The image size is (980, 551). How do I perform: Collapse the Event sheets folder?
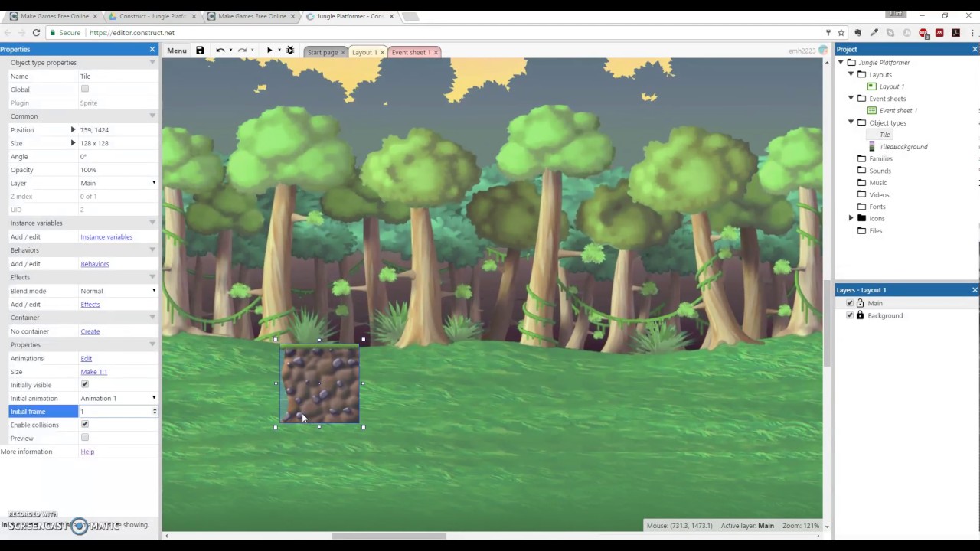(851, 99)
